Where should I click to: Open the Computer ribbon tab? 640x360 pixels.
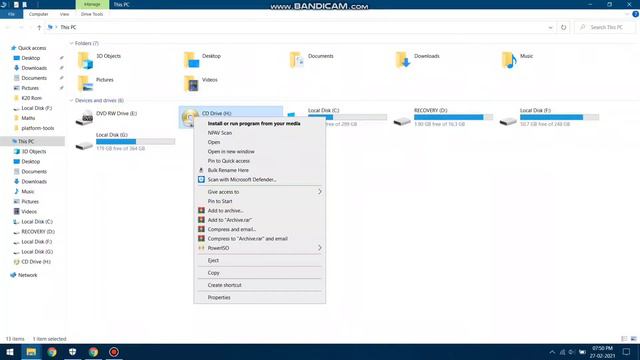[x=38, y=14]
